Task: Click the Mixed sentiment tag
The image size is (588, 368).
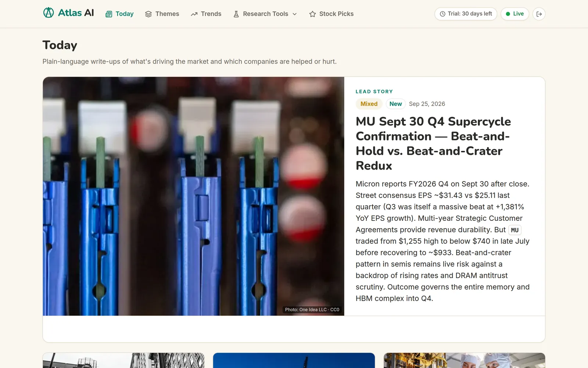Action: (x=369, y=104)
